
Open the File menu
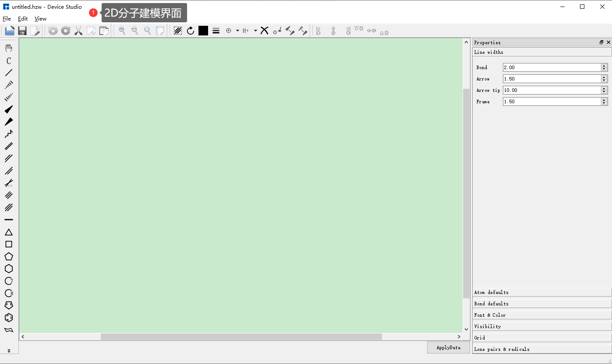click(x=7, y=19)
